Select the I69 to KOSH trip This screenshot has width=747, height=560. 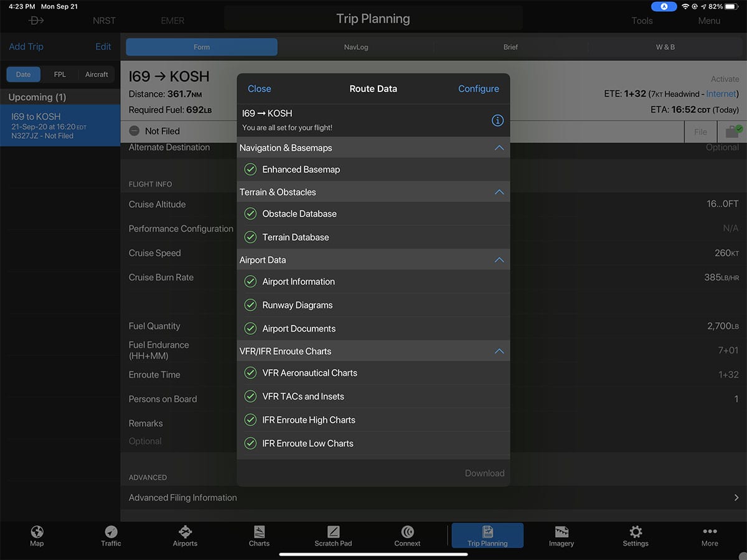[60, 126]
